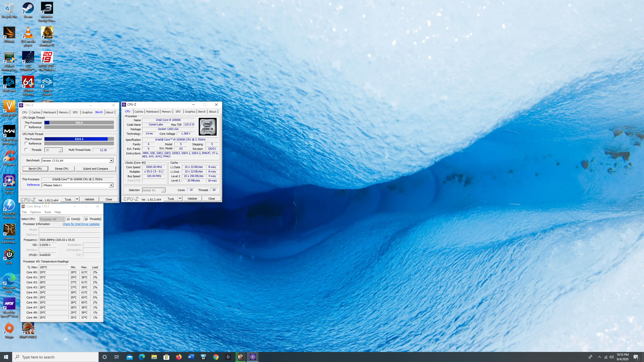Open Google Chrome from the taskbar
The width and height of the screenshot is (644, 362).
point(216,357)
